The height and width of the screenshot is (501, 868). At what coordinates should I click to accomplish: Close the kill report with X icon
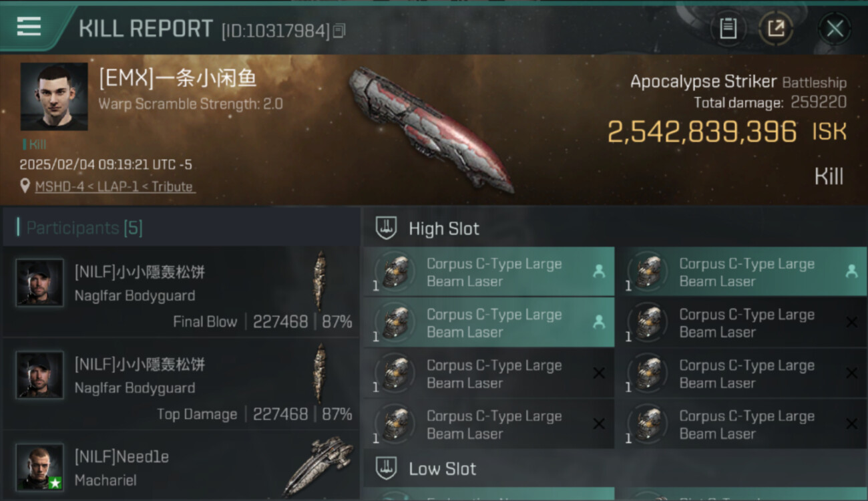[835, 29]
